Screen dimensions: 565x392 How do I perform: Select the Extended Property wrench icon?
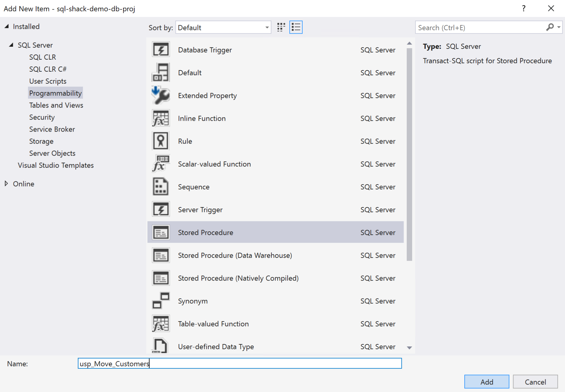click(161, 95)
